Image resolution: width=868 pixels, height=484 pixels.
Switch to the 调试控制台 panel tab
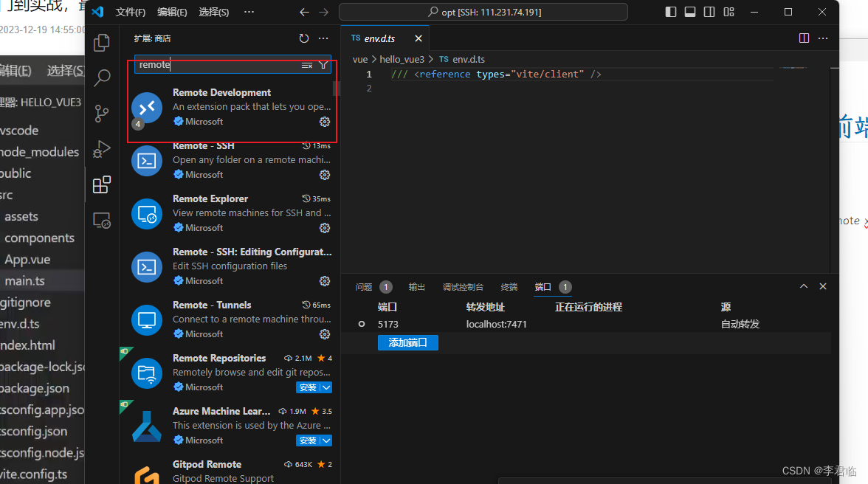pyautogui.click(x=463, y=286)
